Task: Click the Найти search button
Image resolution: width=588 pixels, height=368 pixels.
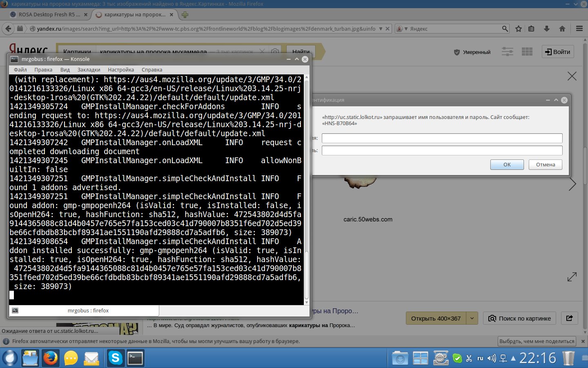Action: pyautogui.click(x=301, y=52)
